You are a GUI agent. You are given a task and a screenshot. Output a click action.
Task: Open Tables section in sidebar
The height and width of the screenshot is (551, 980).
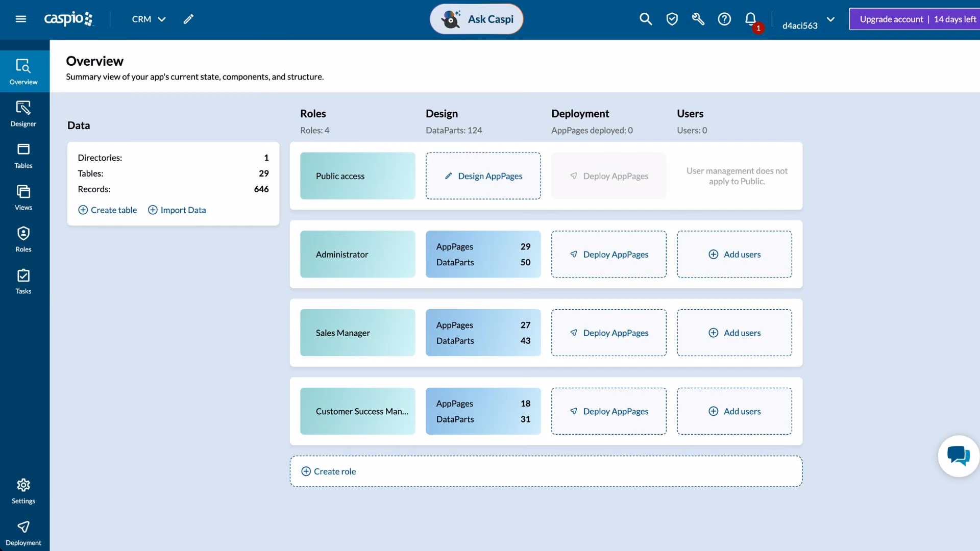tap(23, 155)
